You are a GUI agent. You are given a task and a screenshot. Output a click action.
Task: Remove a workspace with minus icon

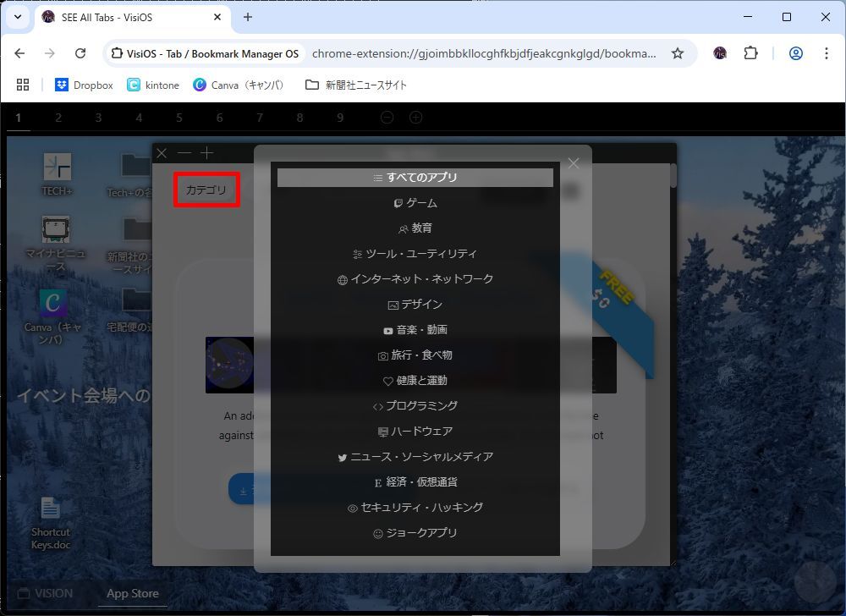[x=387, y=117]
